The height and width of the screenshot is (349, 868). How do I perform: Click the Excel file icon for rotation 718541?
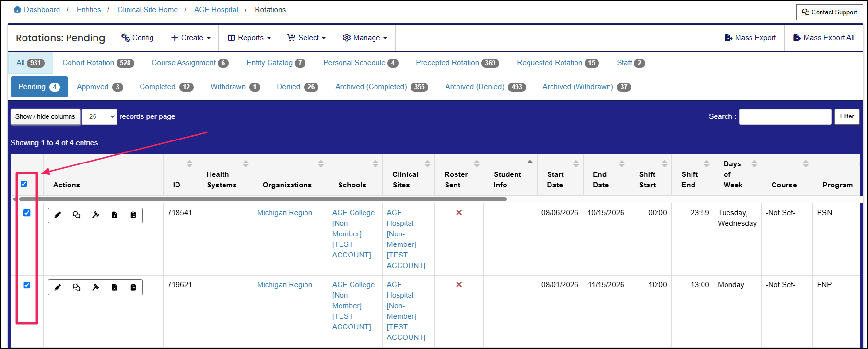point(114,215)
